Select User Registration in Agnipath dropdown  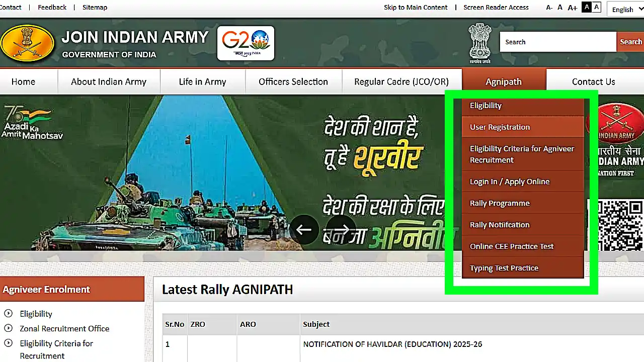(x=523, y=127)
